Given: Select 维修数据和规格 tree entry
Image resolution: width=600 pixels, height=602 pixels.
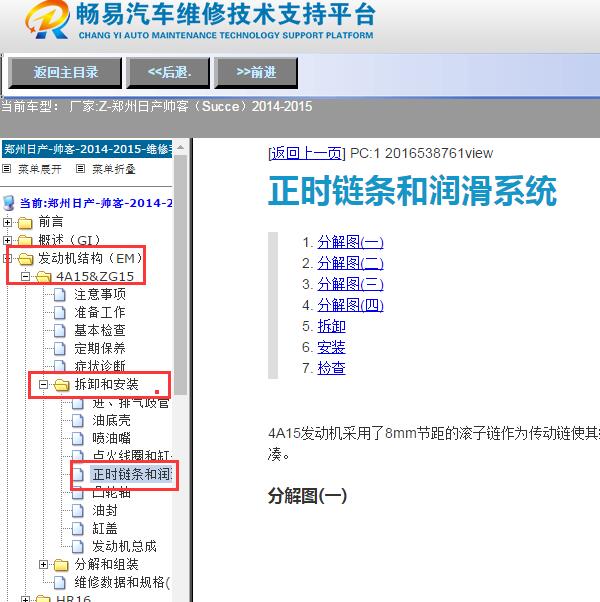Looking at the screenshot, I should [x=122, y=582].
